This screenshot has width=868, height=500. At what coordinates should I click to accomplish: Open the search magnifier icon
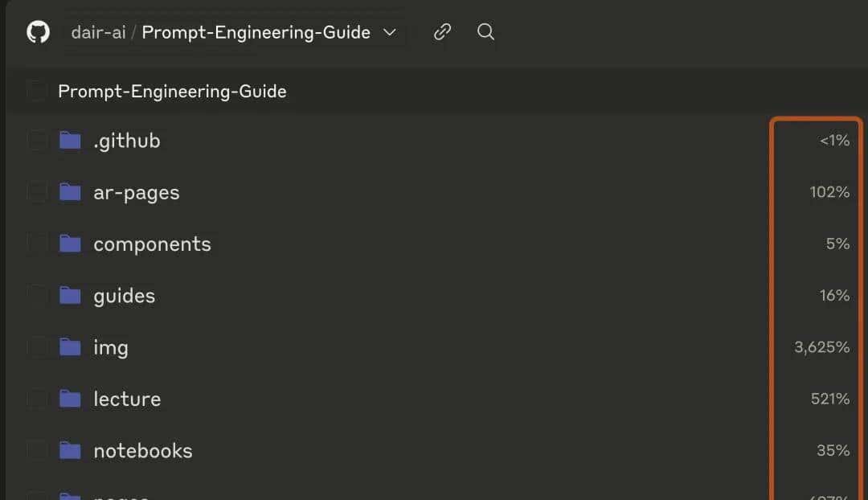click(x=485, y=32)
